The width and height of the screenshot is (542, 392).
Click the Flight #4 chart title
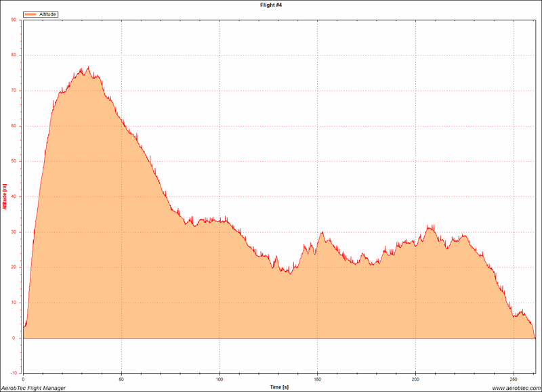pos(271,5)
